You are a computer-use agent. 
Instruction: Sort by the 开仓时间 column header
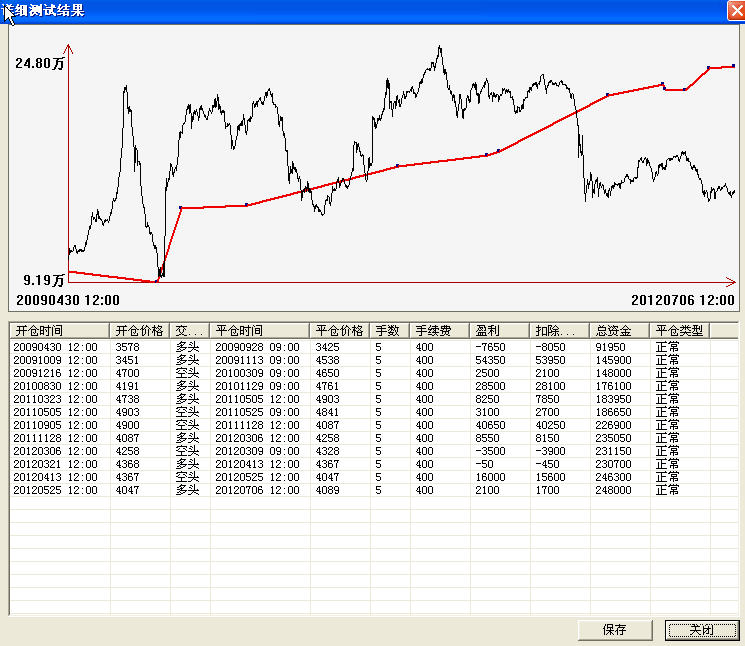tap(59, 330)
